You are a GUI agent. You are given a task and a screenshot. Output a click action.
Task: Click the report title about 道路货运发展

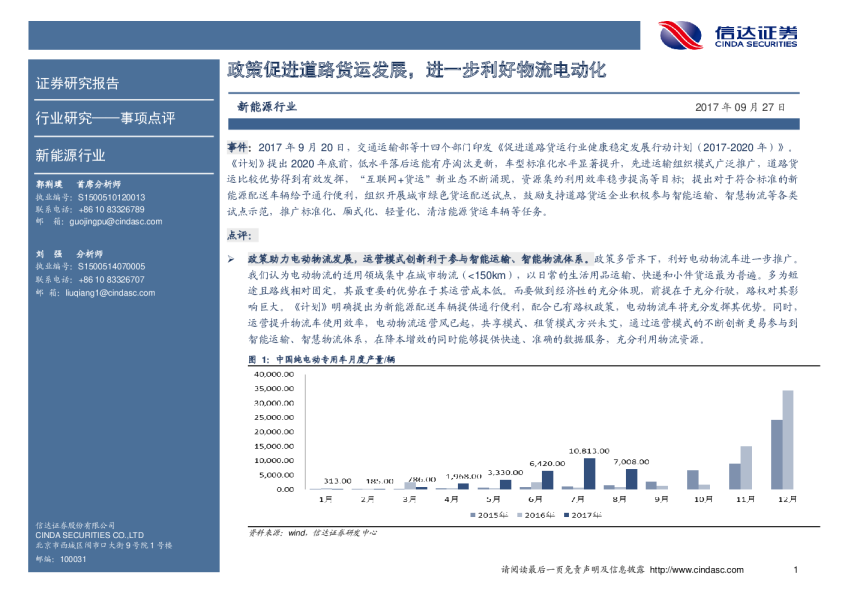pyautogui.click(x=417, y=71)
